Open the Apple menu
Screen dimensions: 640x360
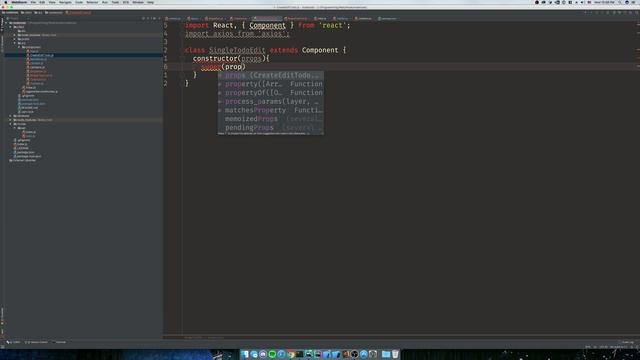coord(6,2)
